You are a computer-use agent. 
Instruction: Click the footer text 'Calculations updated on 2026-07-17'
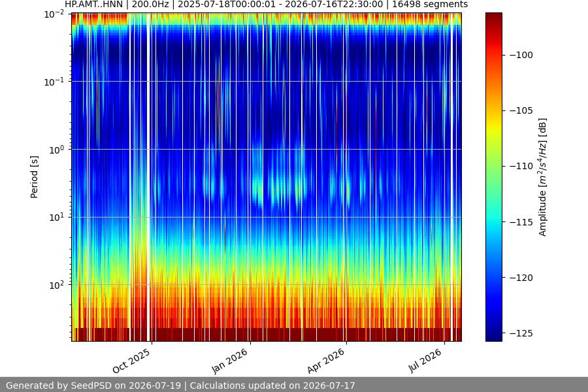tap(272, 385)
